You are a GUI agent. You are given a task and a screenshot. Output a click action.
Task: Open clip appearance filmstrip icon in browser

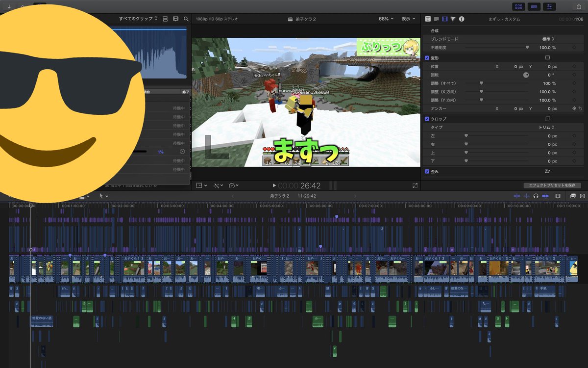click(176, 19)
